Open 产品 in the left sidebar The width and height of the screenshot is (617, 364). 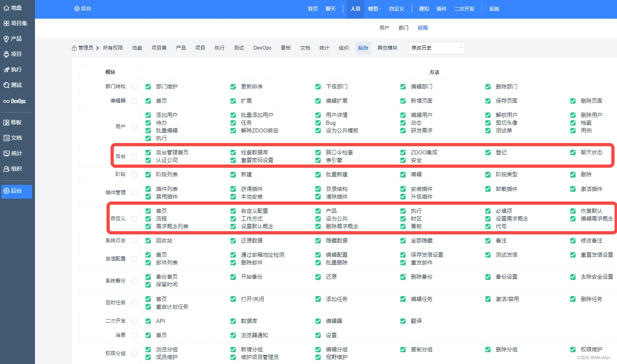point(13,39)
